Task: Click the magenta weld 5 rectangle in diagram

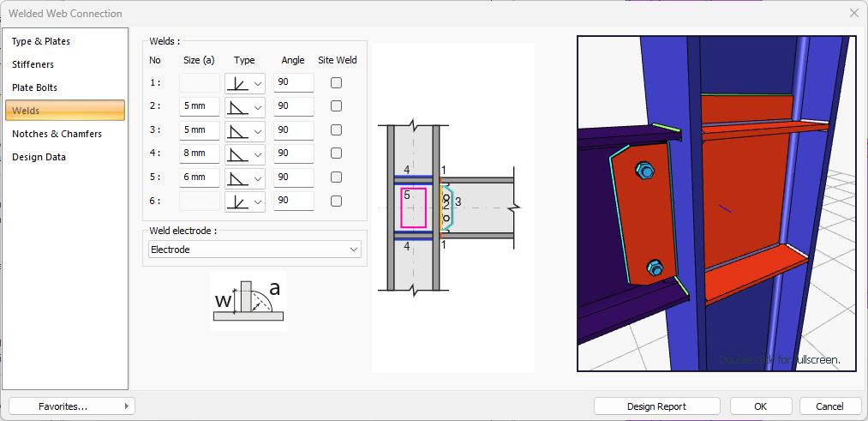Action: click(x=413, y=207)
